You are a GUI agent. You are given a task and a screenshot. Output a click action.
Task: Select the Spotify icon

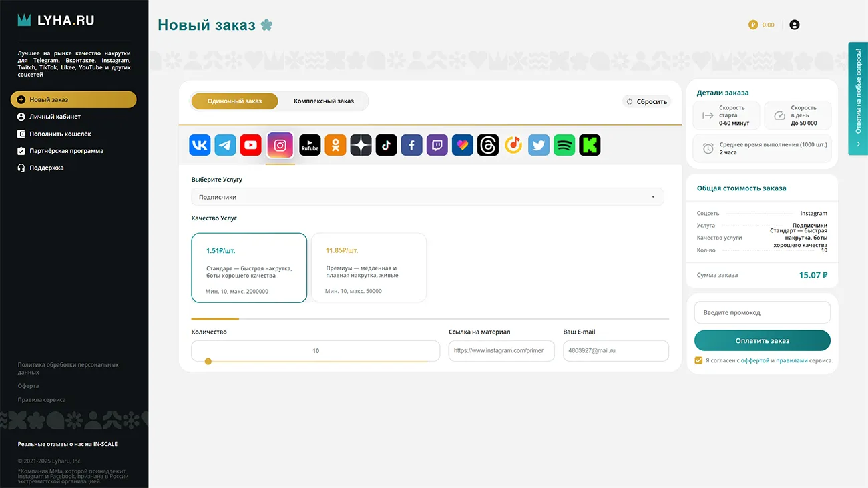pos(564,145)
